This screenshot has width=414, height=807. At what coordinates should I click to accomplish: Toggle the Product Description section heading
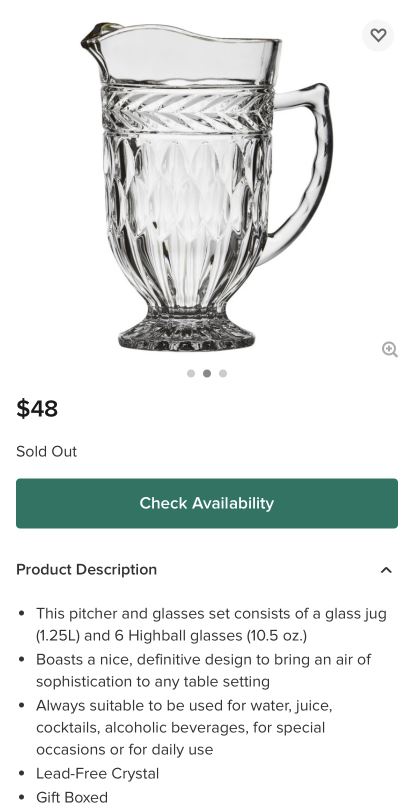[x=87, y=570]
